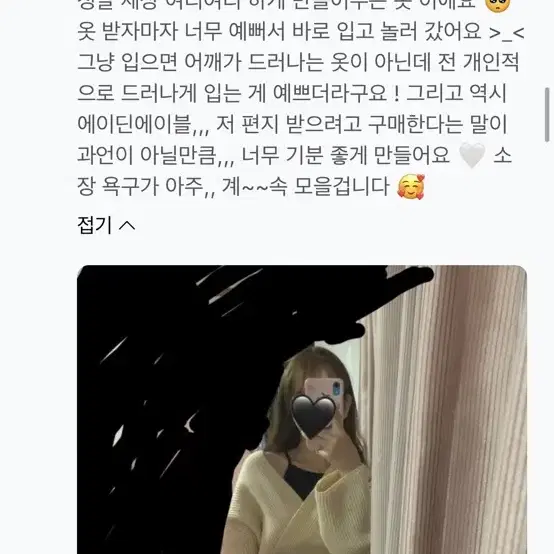Click the pink striped curtain in the photo
The image size is (554, 554).
[445, 410]
